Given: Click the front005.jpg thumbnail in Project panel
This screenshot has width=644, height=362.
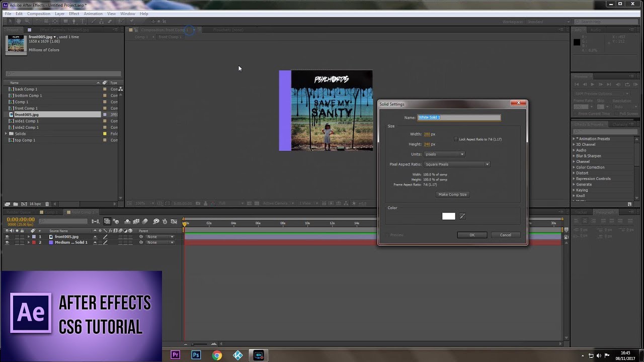Looking at the screenshot, I should tap(16, 44).
